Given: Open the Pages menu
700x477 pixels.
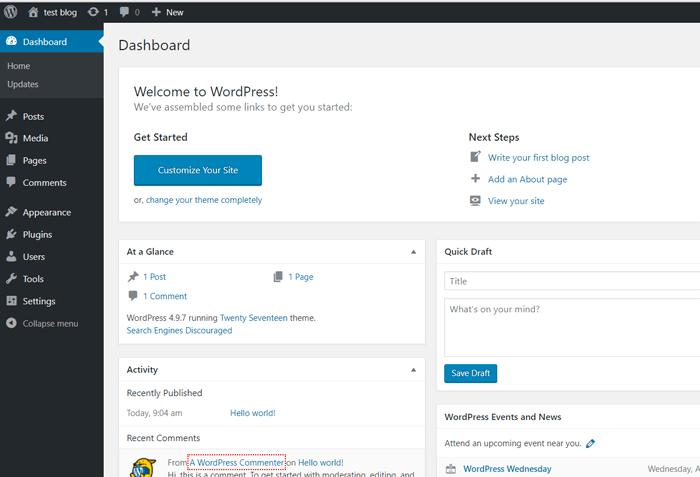Looking at the screenshot, I should click(34, 160).
